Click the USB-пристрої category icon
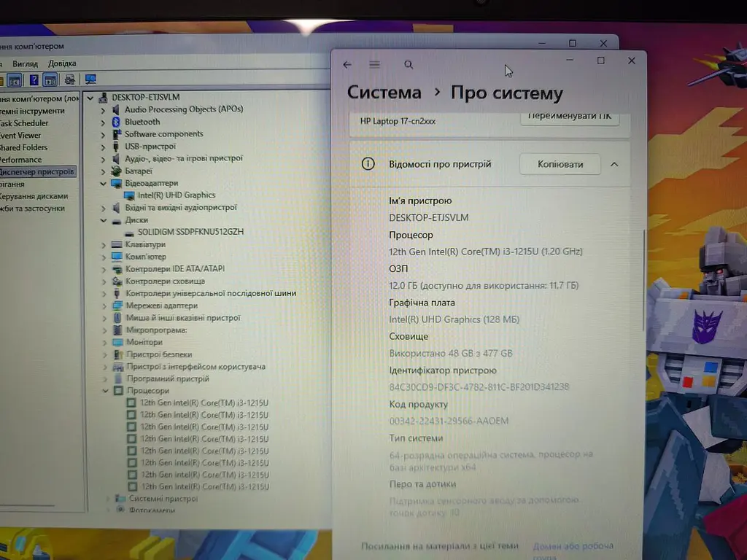Screen dimensions: 747x560 pyautogui.click(x=116, y=147)
